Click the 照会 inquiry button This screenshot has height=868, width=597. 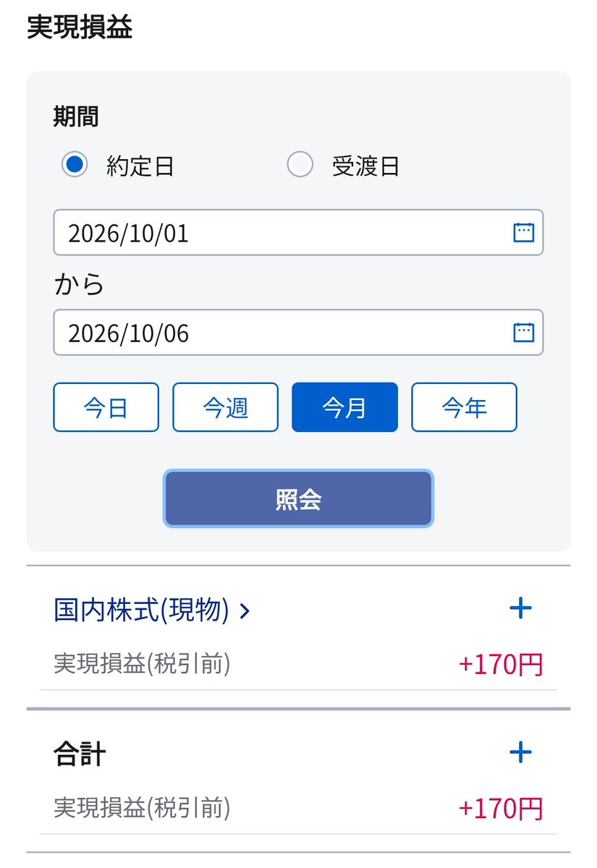point(298,499)
